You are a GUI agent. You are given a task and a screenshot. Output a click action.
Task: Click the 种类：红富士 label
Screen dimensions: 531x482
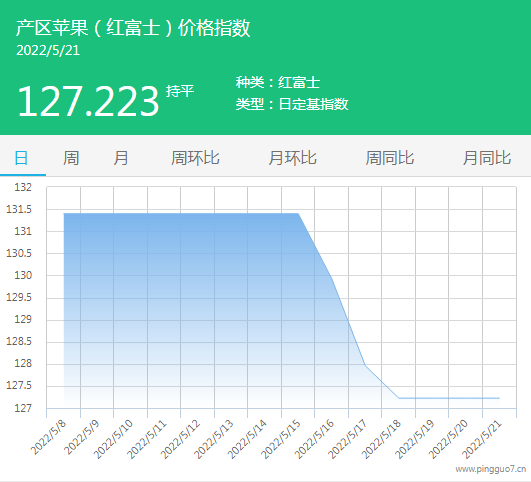[278, 82]
